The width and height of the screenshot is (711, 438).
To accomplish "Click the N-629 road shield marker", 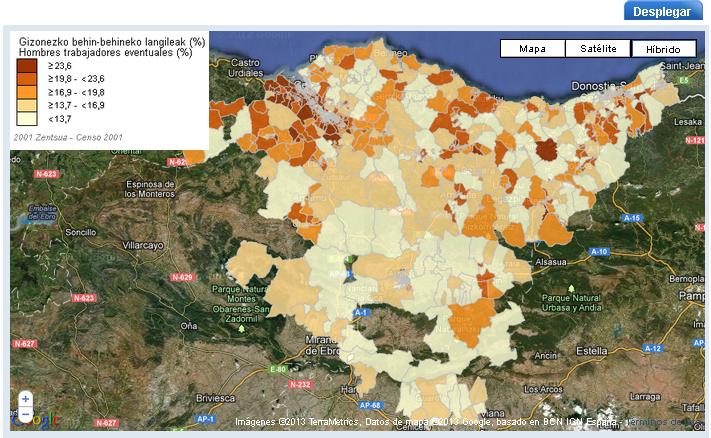I will point(182,276).
